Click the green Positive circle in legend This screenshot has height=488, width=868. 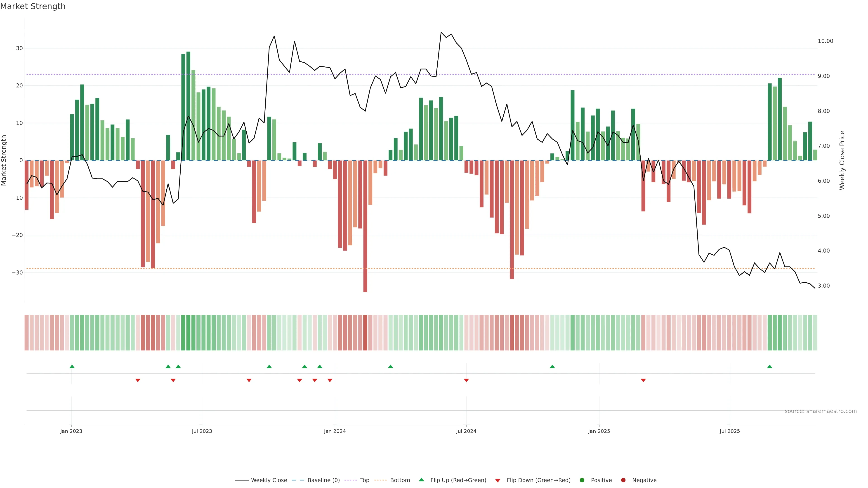582,480
